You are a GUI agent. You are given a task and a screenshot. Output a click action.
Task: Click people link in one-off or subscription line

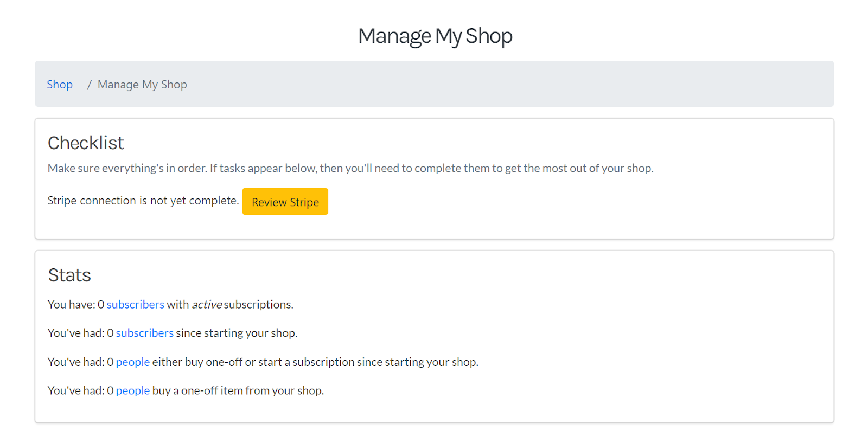[x=132, y=362]
